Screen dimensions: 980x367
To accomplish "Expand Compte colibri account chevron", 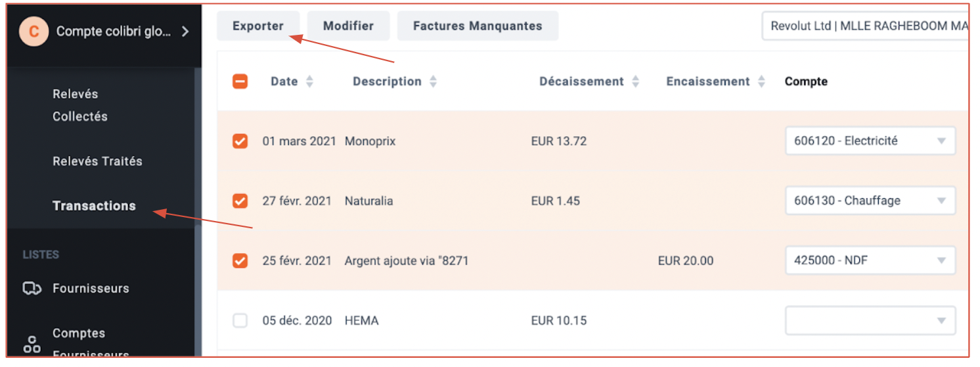I will 185,31.
